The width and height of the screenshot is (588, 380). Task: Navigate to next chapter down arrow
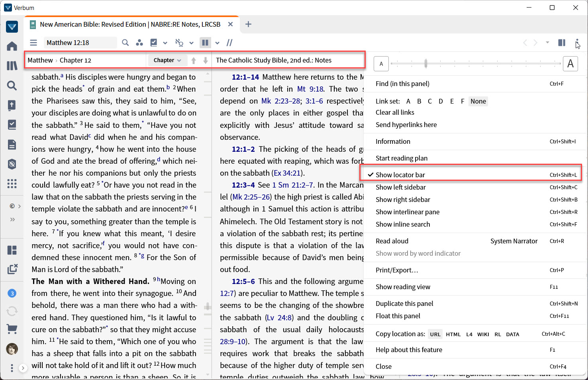[206, 61]
